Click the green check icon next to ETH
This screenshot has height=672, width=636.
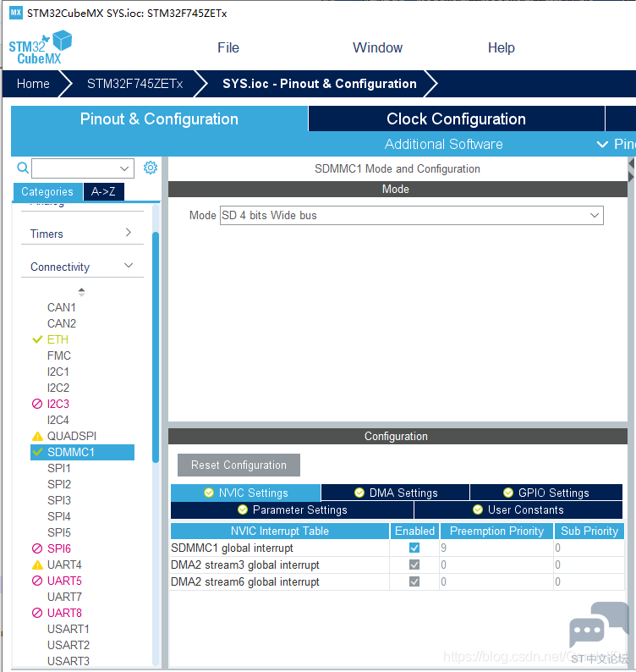[x=37, y=340]
